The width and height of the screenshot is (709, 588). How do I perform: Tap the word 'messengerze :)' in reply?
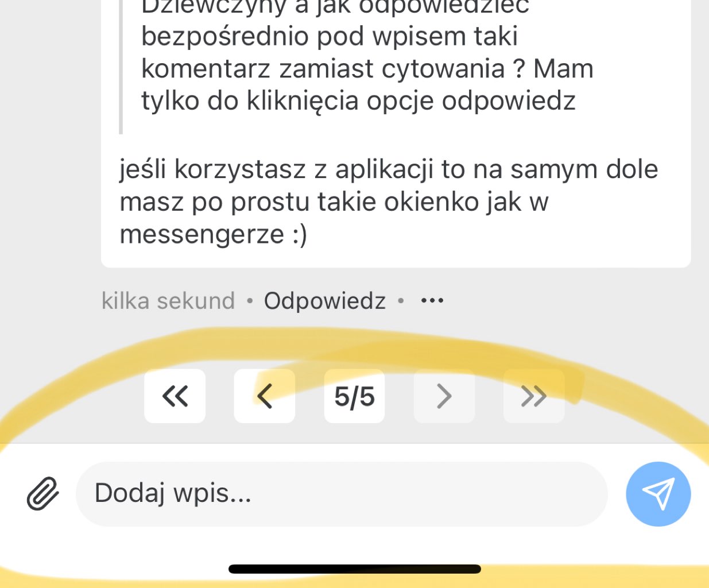tap(214, 234)
